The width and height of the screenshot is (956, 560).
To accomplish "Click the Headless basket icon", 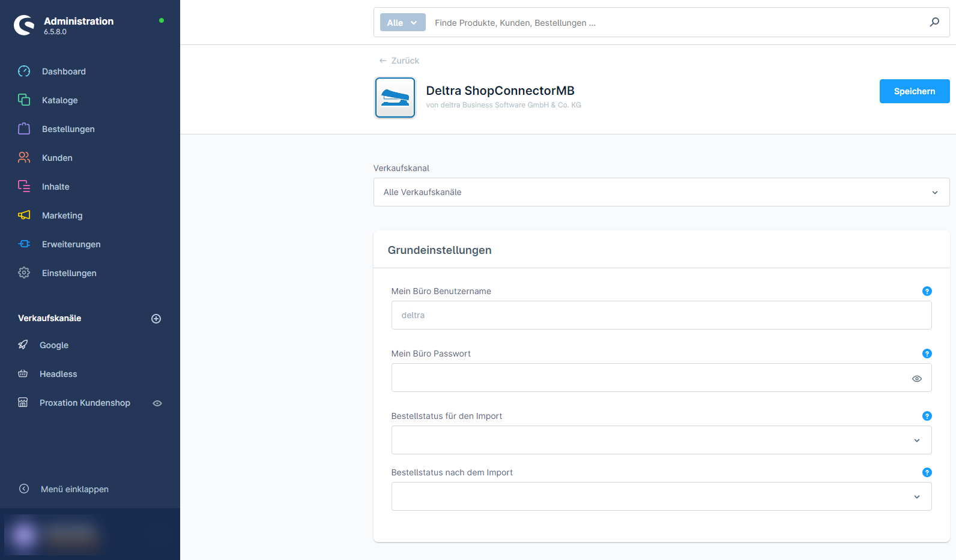I will [x=23, y=373].
